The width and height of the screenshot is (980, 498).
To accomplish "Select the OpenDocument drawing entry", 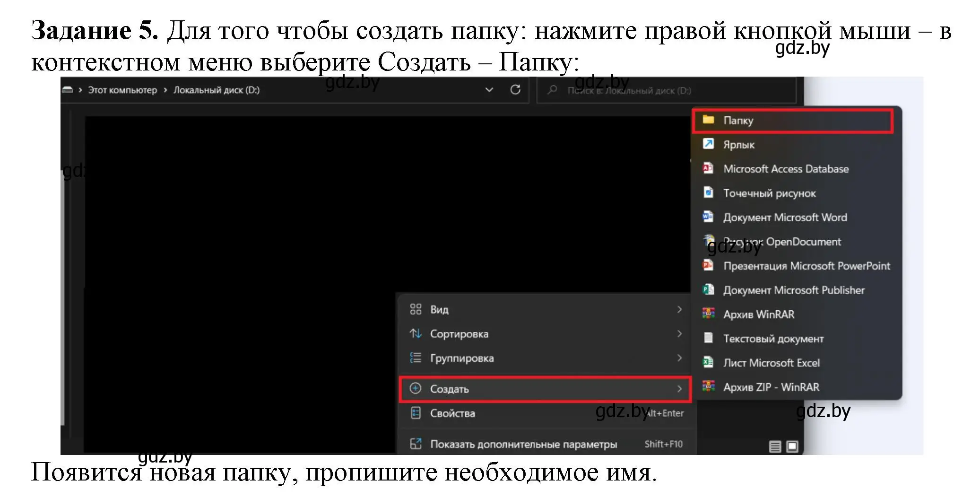I will (792, 242).
